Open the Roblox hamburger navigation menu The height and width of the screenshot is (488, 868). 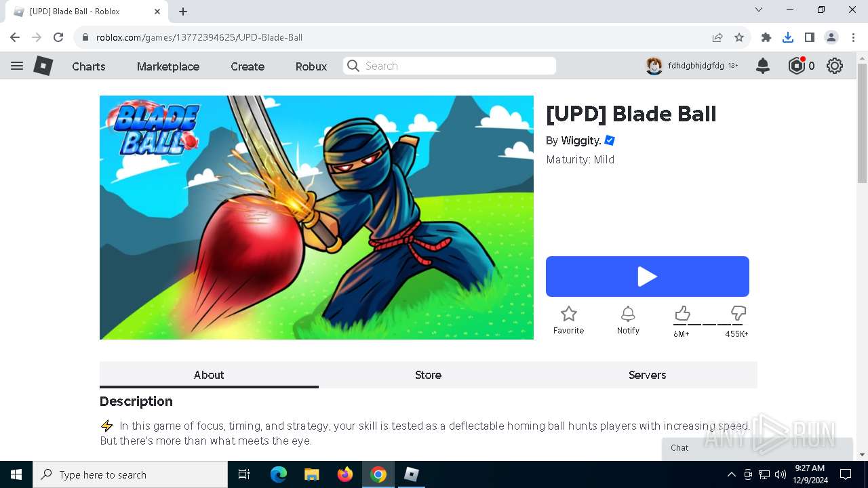(17, 66)
